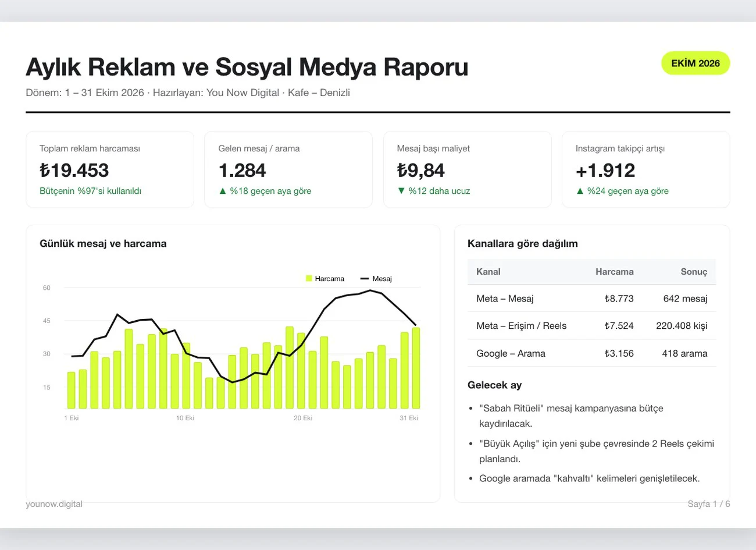Click the Instagram takipçi artışı label
Image resolution: width=756 pixels, height=550 pixels.
coord(620,148)
